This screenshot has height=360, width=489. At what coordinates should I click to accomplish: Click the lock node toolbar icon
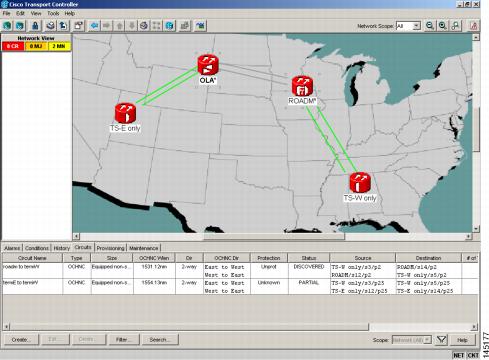pyautogui.click(x=35, y=26)
